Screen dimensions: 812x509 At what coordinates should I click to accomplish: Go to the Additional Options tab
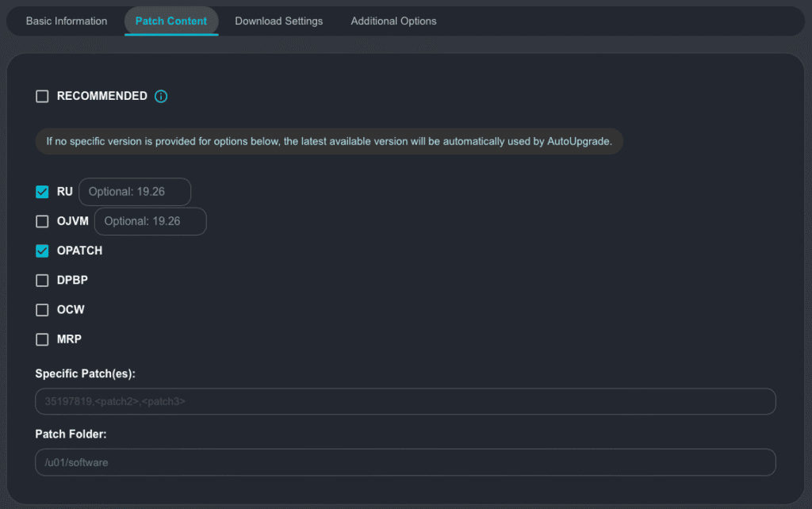393,21
